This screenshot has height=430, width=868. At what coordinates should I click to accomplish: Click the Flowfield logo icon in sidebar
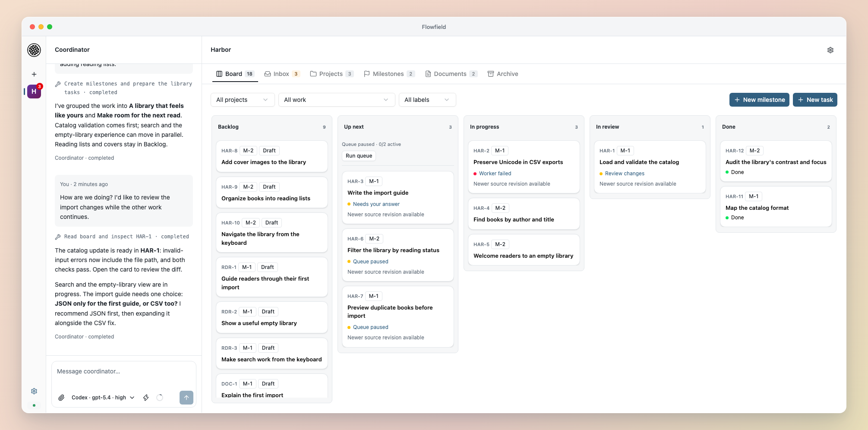34,50
